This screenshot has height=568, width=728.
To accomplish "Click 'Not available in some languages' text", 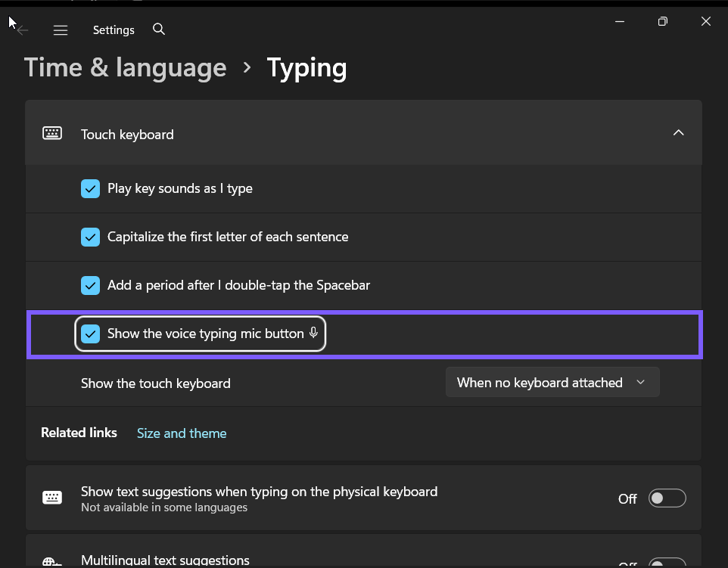I will 164,507.
